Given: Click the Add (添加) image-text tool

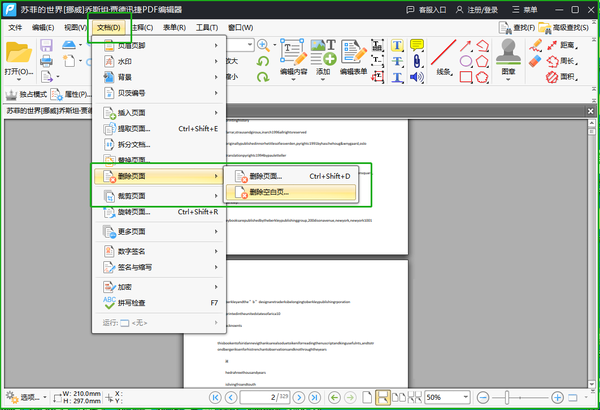Looking at the screenshot, I should [x=323, y=56].
